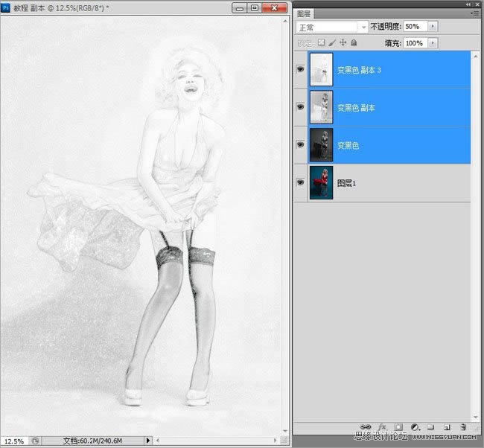The height and width of the screenshot is (448, 484).
Task: Add a layer mask
Action: point(398,427)
